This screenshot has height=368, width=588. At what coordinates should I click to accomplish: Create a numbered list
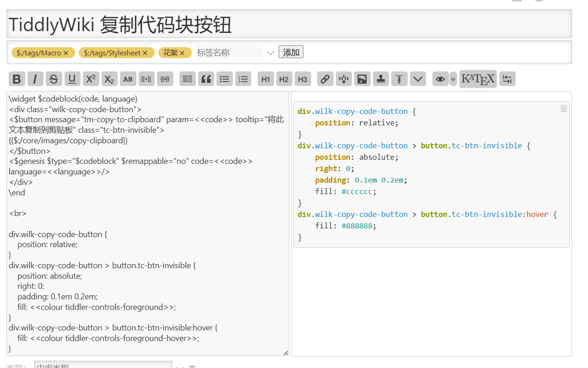tap(243, 79)
